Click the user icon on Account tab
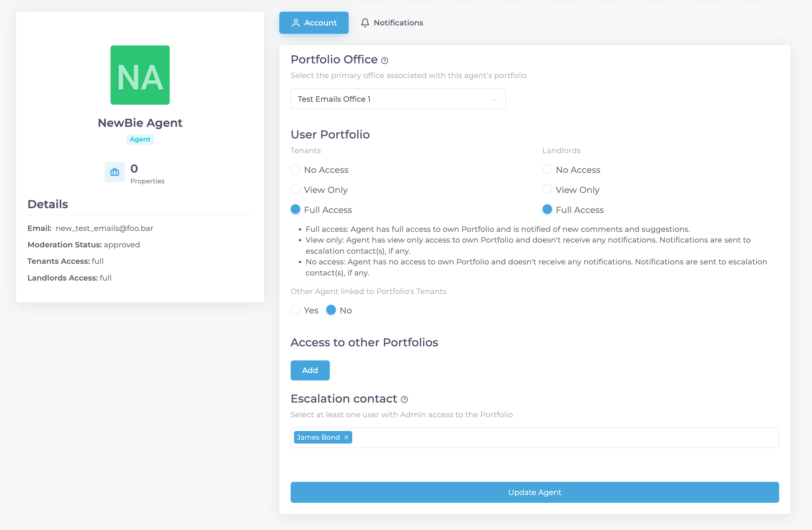 [x=295, y=22]
